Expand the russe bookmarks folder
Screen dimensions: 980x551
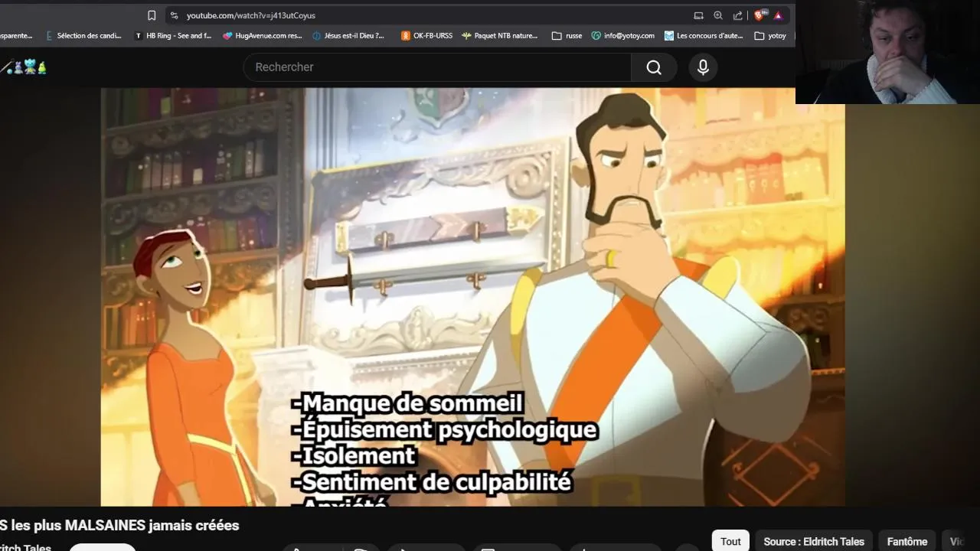coord(567,35)
